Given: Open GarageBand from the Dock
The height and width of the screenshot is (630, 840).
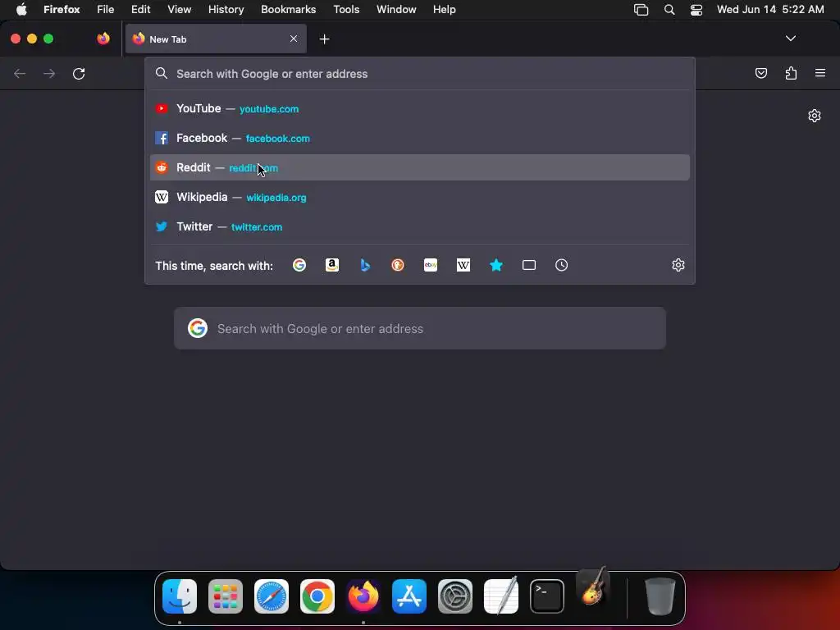Looking at the screenshot, I should [593, 587].
